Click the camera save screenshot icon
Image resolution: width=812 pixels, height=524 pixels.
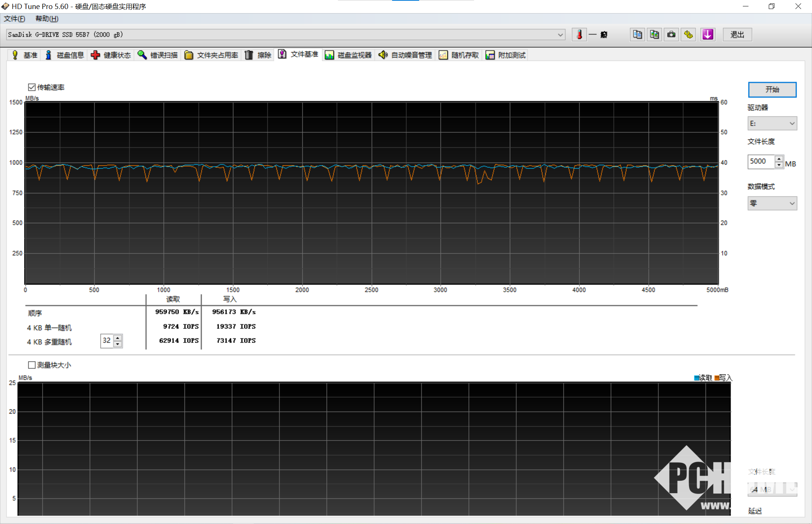click(x=671, y=35)
